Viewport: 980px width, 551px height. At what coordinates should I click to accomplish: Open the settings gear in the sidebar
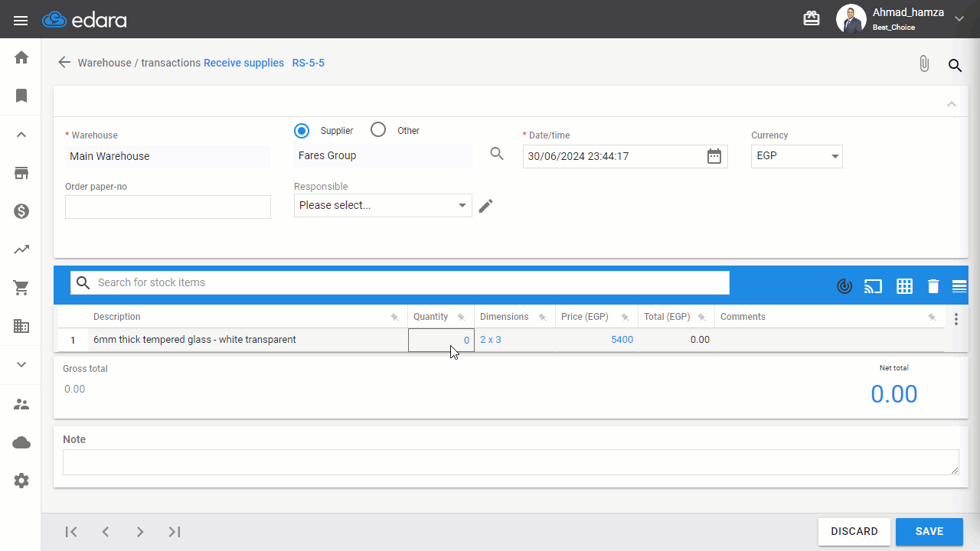(x=21, y=481)
